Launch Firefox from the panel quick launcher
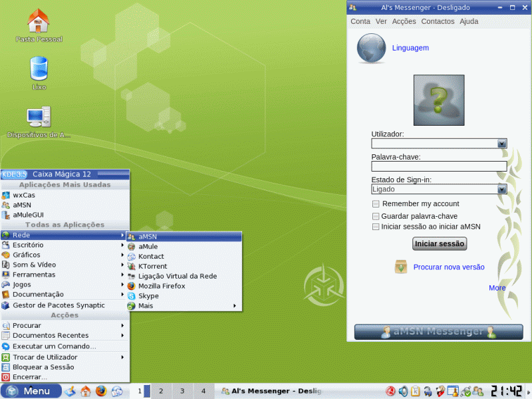 click(101, 391)
